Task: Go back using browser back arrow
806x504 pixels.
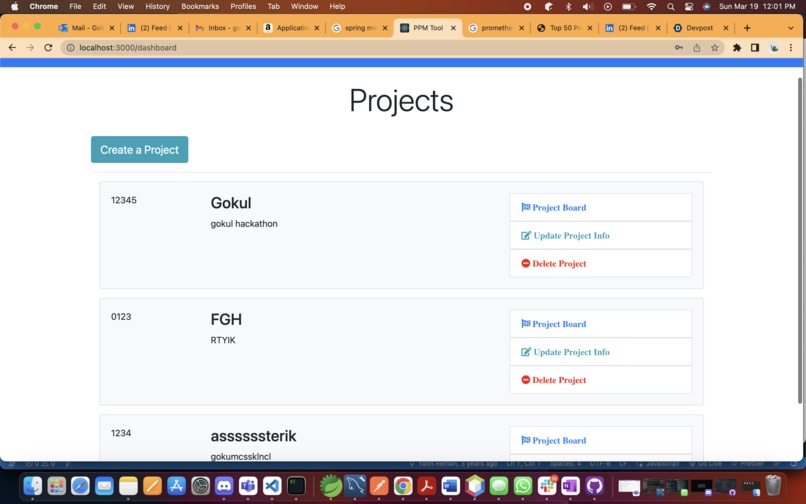Action: point(12,48)
